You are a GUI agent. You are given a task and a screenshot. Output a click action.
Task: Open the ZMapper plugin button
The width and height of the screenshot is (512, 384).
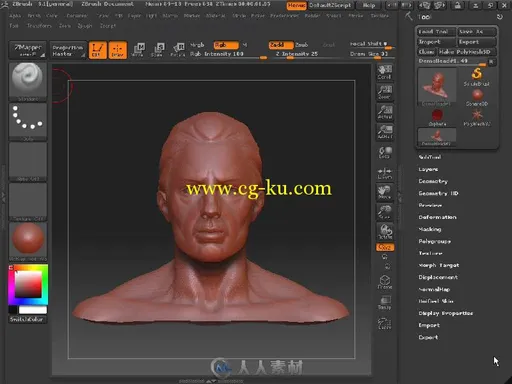(28, 50)
